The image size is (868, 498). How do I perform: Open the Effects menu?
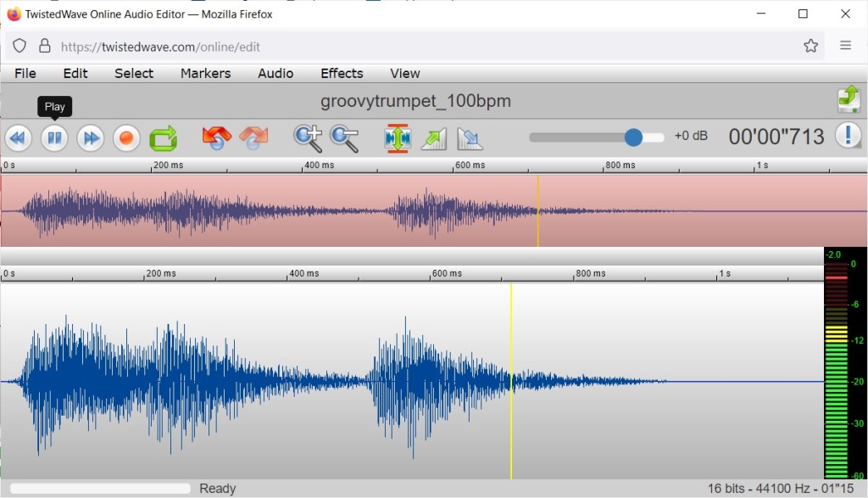(x=342, y=73)
